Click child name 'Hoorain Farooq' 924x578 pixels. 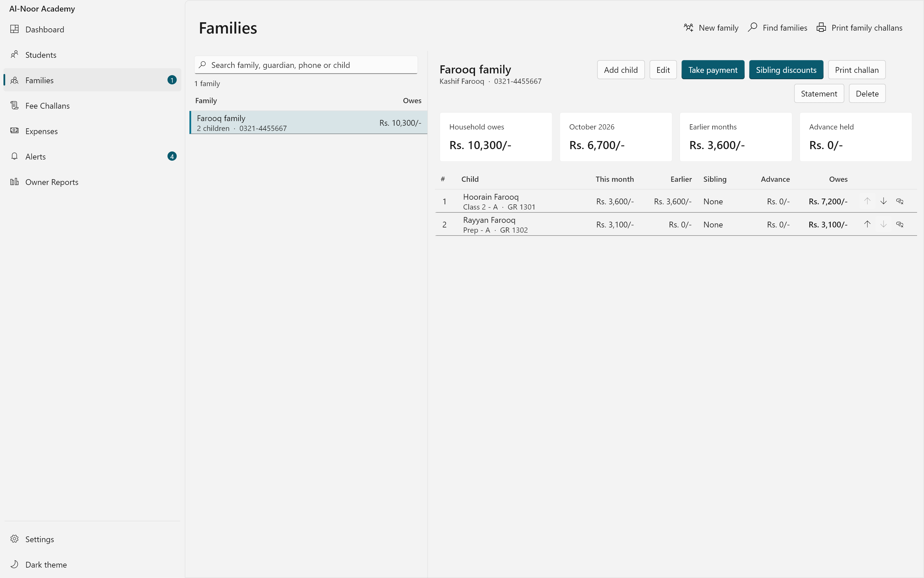pyautogui.click(x=491, y=197)
